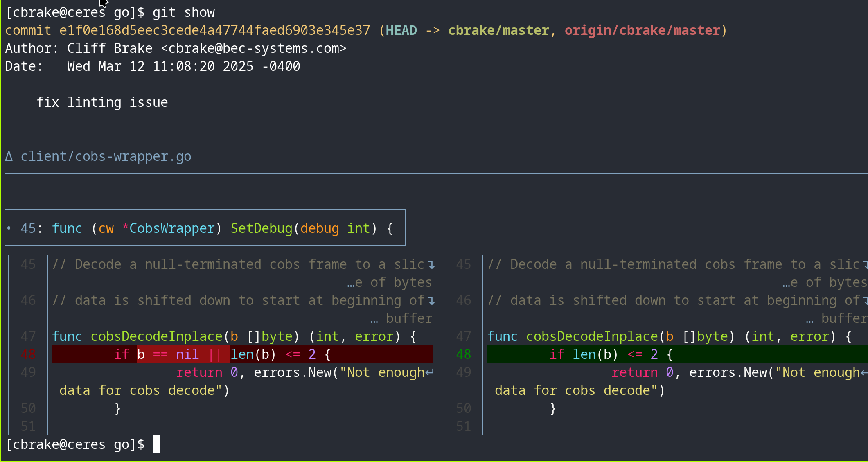868x462 pixels.
Task: Click the timezone offset "-0400"
Action: pyautogui.click(x=281, y=66)
